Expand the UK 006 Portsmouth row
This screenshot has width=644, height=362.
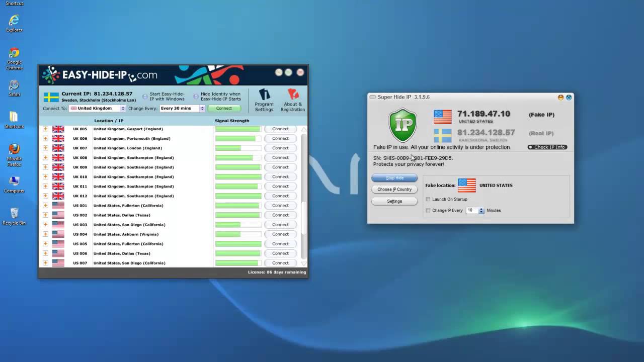point(45,138)
